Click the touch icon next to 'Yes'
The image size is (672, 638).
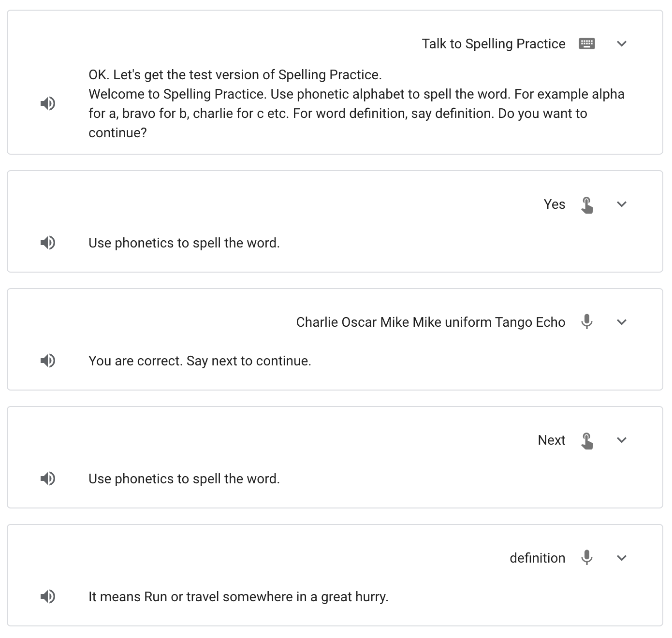(586, 205)
